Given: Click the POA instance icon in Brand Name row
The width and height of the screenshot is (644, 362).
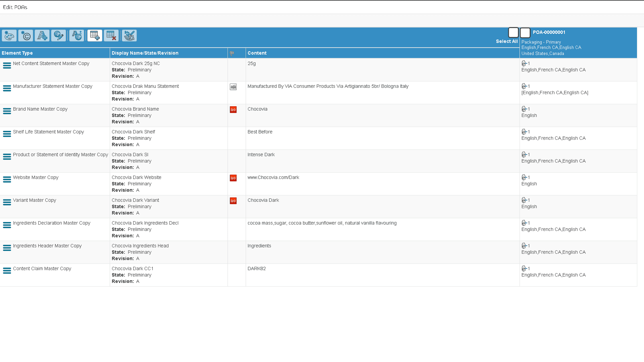Looking at the screenshot, I should point(524,109).
